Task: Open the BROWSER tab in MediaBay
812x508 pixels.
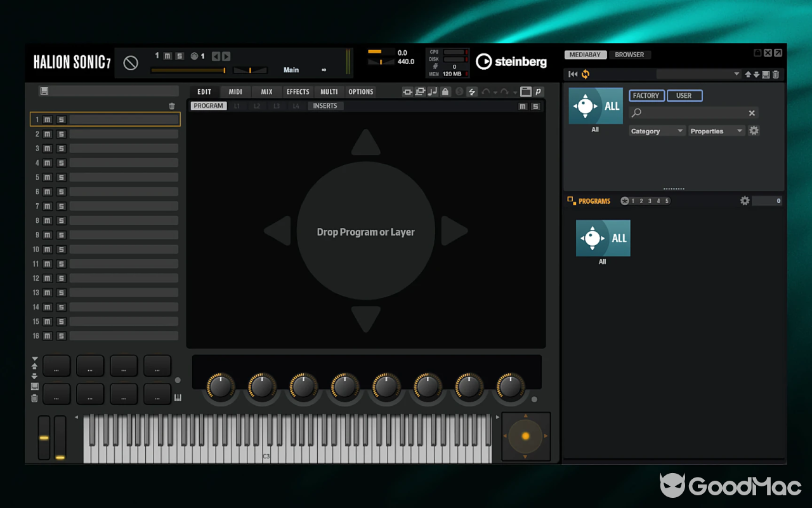Action: [x=630, y=55]
